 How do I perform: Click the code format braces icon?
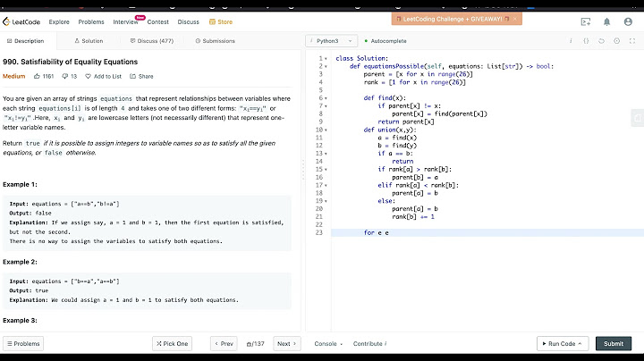click(586, 41)
